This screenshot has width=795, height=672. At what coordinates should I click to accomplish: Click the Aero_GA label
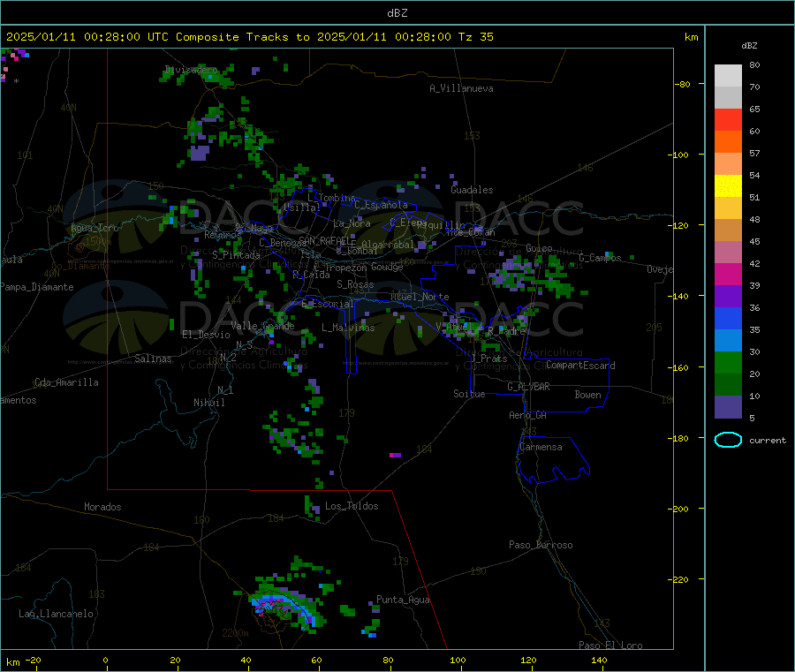pos(527,415)
